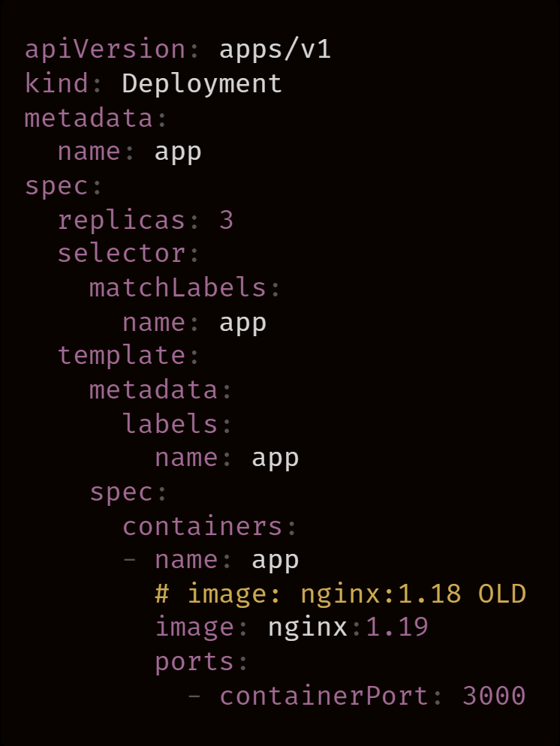This screenshot has width=560, height=746.
Task: Click the kind key
Action: click(57, 83)
